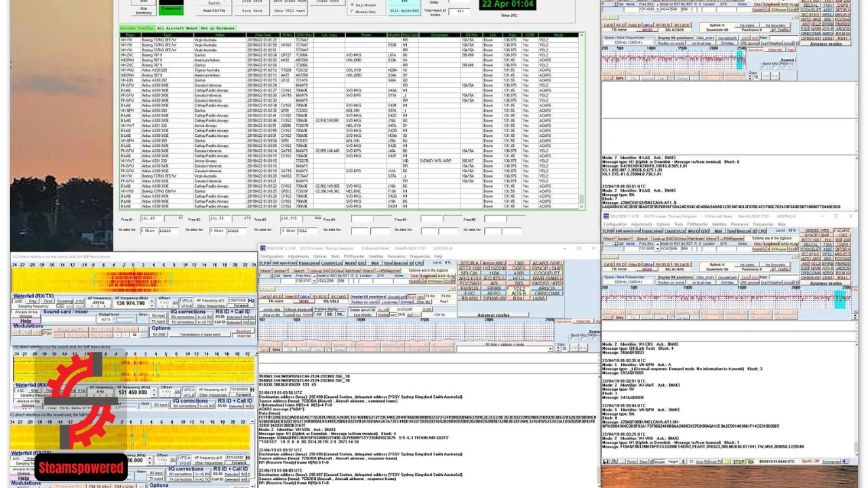Click VFO-A button in top SdR interface window
This screenshot has height=488, width=868.
click(x=186, y=300)
